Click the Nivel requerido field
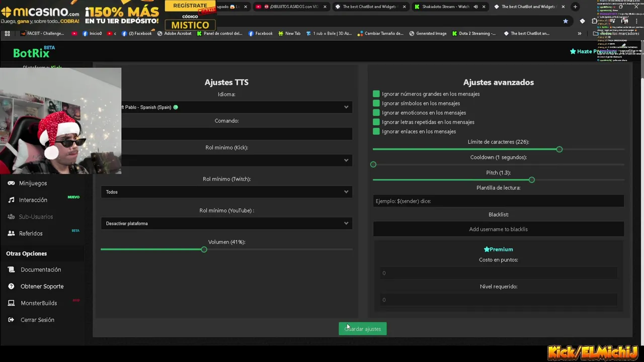Screen dimensions: 644x362 (498, 300)
